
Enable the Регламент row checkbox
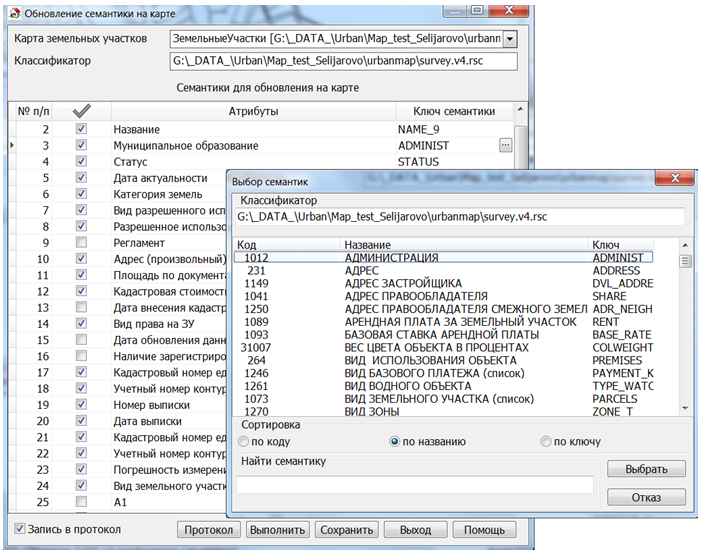(81, 243)
